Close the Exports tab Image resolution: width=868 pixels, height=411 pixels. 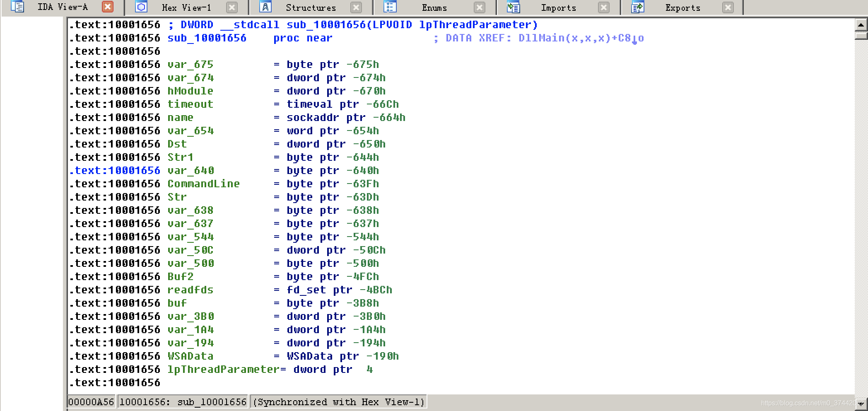[728, 7]
